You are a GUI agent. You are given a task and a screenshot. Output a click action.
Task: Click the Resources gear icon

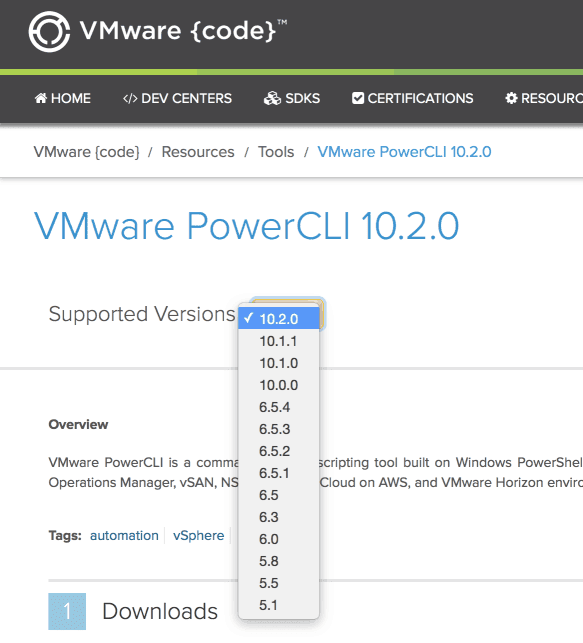click(511, 98)
